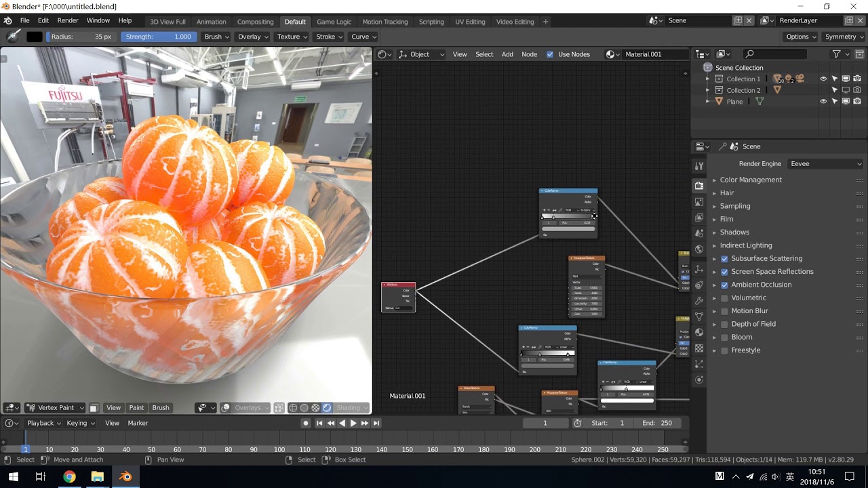Screen dimensions: 868x488
Task: Jump to timeline start frame
Action: 319,423
